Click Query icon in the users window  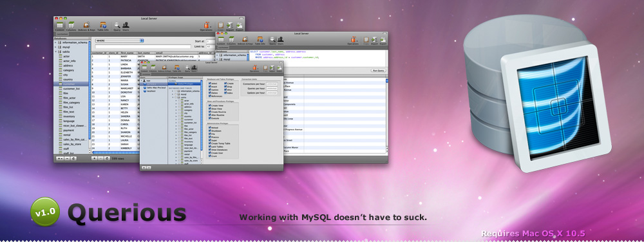click(x=187, y=68)
